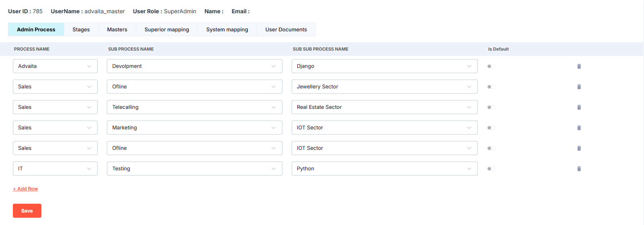The image size is (644, 225).
Task: Delete the Advaita Devolpment Django row
Action: [579, 66]
